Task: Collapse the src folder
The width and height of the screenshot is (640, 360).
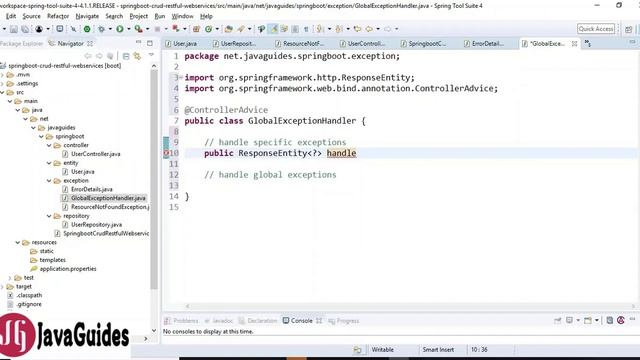Action: click(x=2, y=92)
